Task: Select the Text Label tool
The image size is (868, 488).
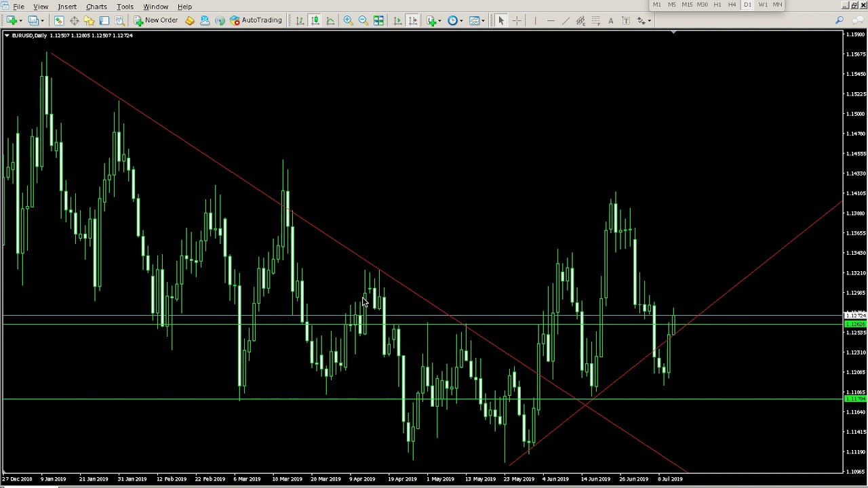Action: point(625,20)
